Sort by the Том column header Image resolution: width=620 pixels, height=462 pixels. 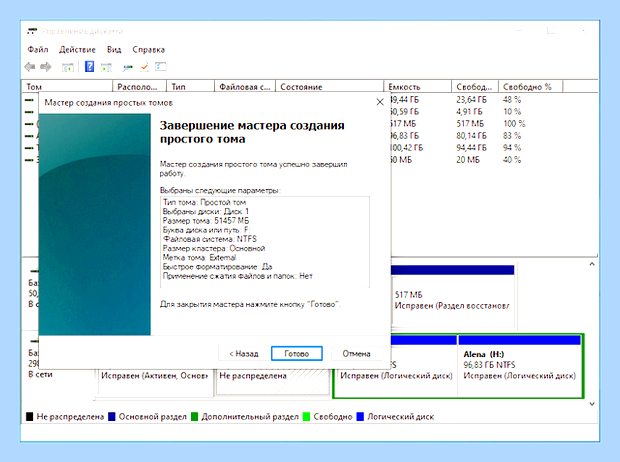[x=67, y=87]
